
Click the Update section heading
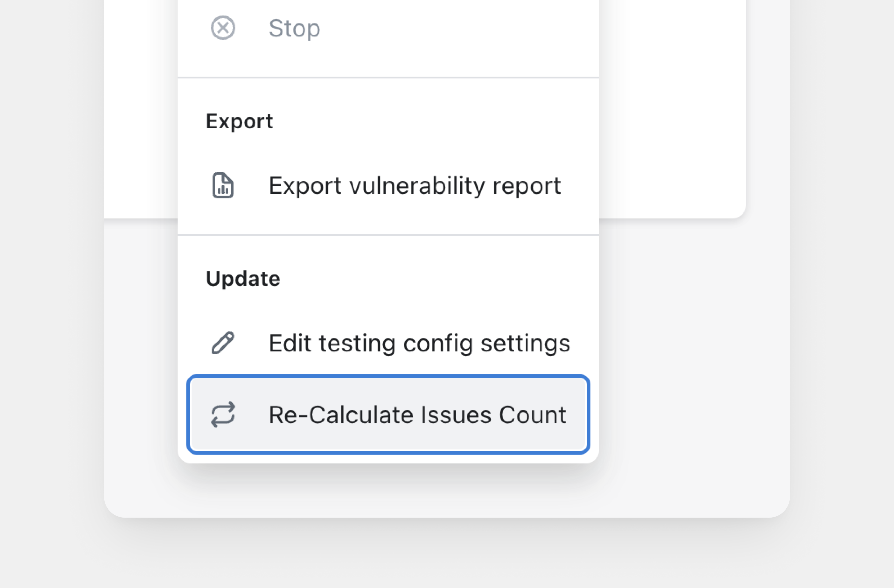coord(243,279)
